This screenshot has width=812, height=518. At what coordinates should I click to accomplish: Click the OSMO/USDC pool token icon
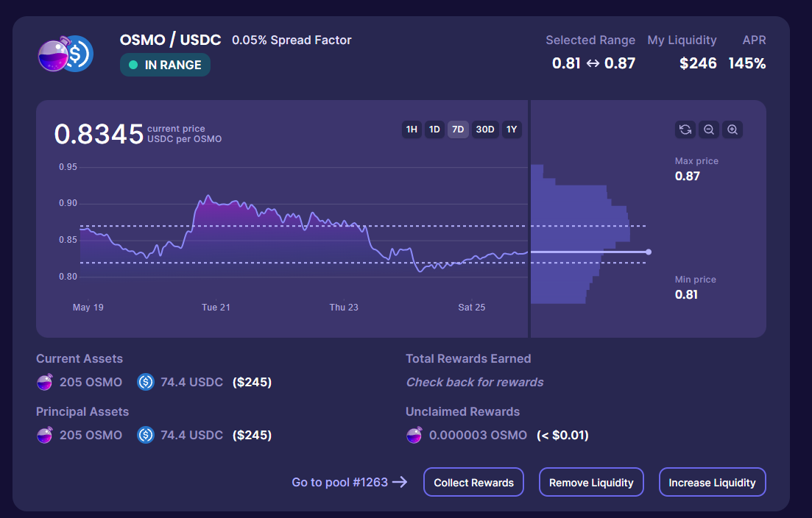coord(66,54)
